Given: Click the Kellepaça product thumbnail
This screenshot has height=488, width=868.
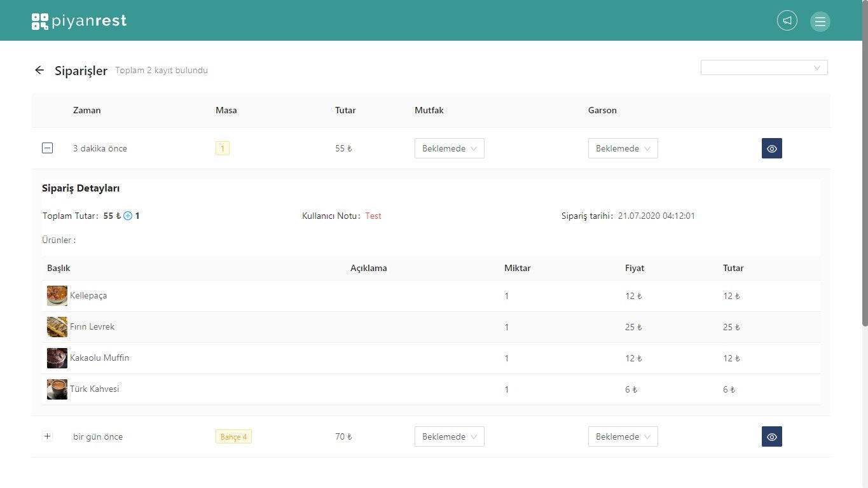Looking at the screenshot, I should (57, 295).
